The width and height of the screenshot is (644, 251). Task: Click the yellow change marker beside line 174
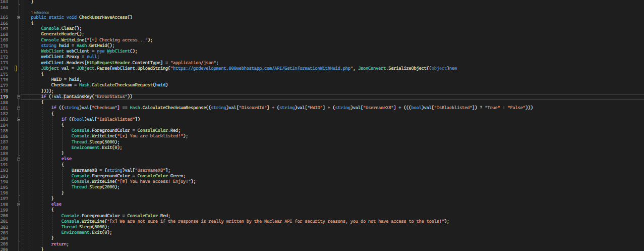[x=16, y=68]
